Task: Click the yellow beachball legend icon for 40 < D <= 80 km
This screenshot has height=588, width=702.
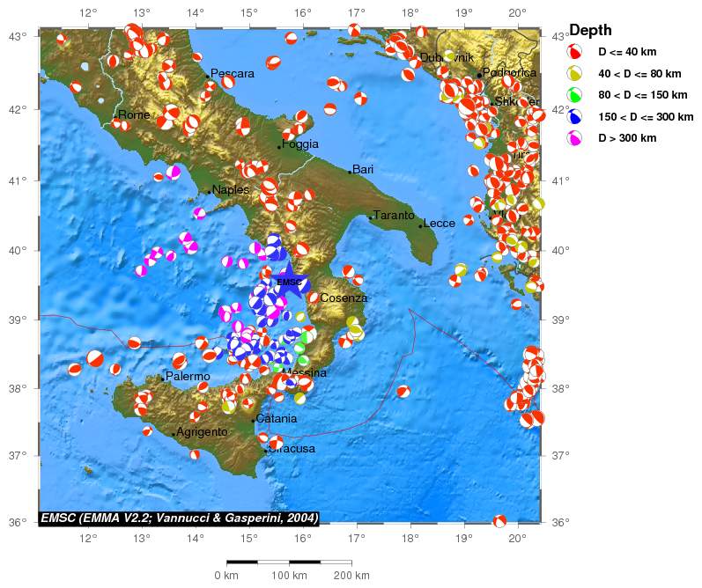Action: coord(574,73)
